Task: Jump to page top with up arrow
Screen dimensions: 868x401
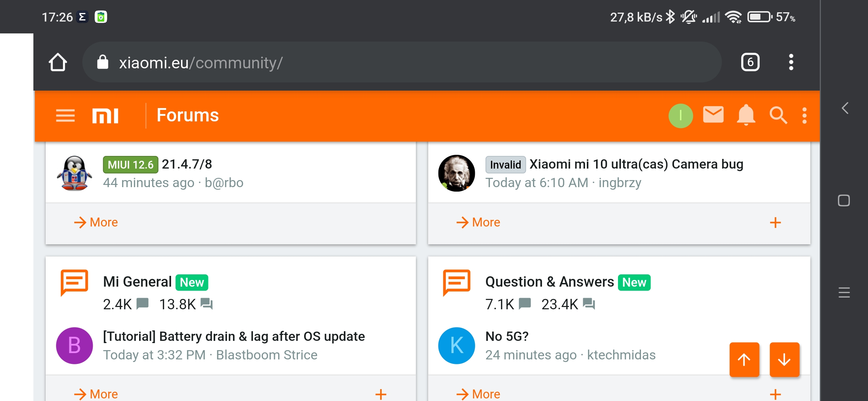Action: coord(744,359)
